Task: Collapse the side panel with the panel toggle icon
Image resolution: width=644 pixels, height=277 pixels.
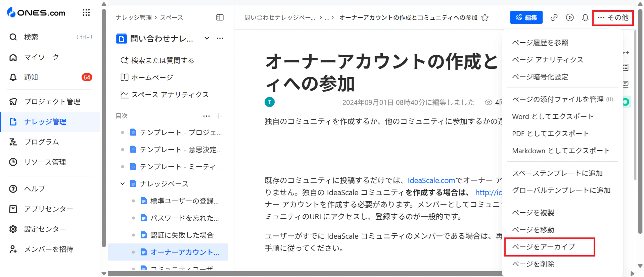Action: pos(220,17)
